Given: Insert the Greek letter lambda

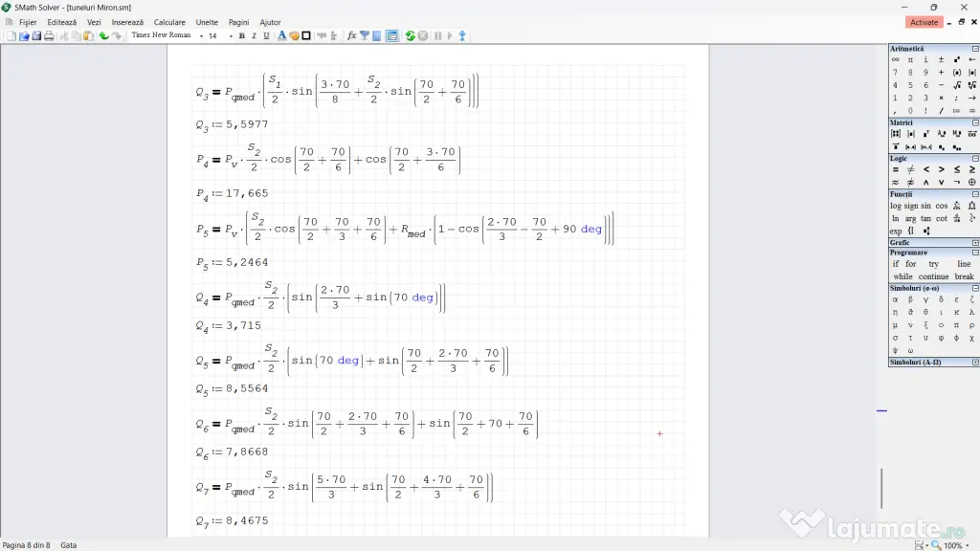Looking at the screenshot, I should (972, 313).
